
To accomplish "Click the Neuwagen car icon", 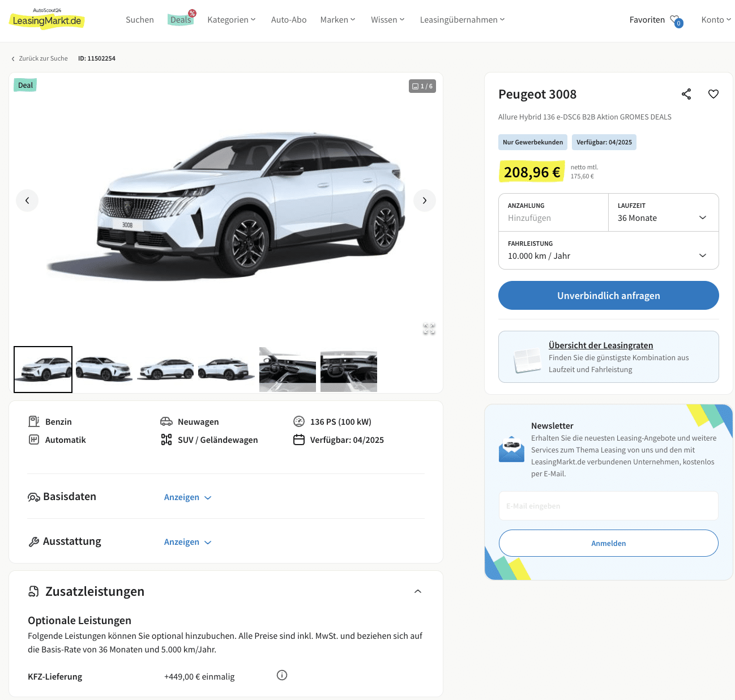I will coord(166,421).
